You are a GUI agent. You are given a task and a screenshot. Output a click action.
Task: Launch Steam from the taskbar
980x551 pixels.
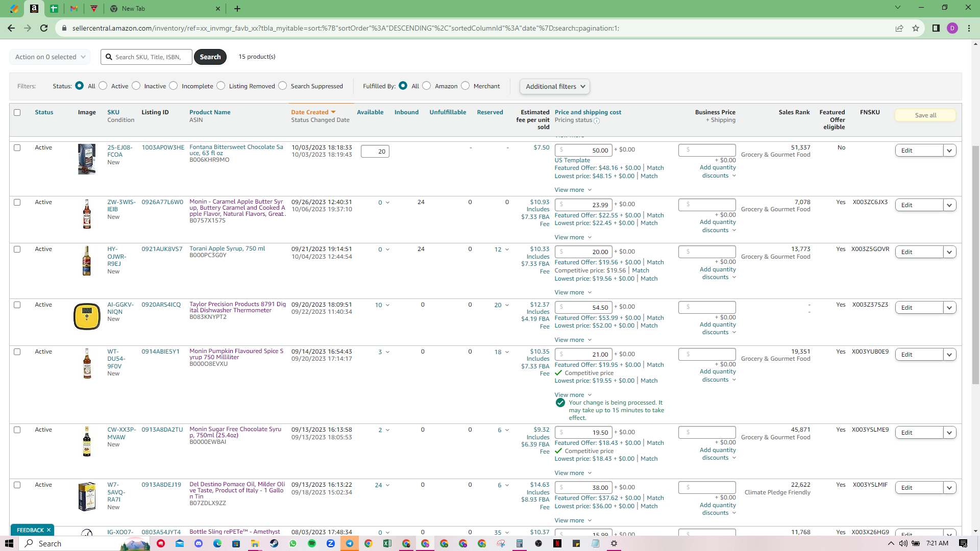pyautogui.click(x=274, y=543)
